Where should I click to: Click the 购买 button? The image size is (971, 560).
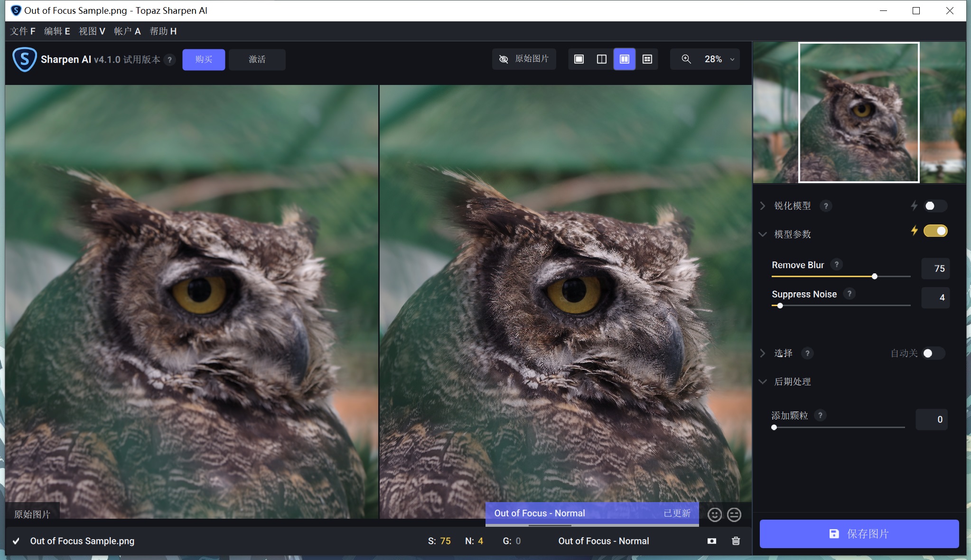204,59
